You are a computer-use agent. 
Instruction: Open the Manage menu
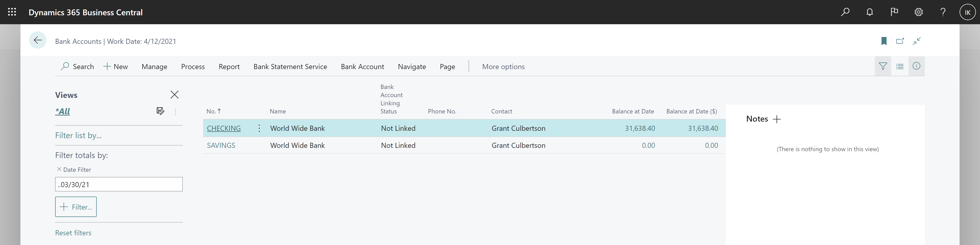click(154, 67)
